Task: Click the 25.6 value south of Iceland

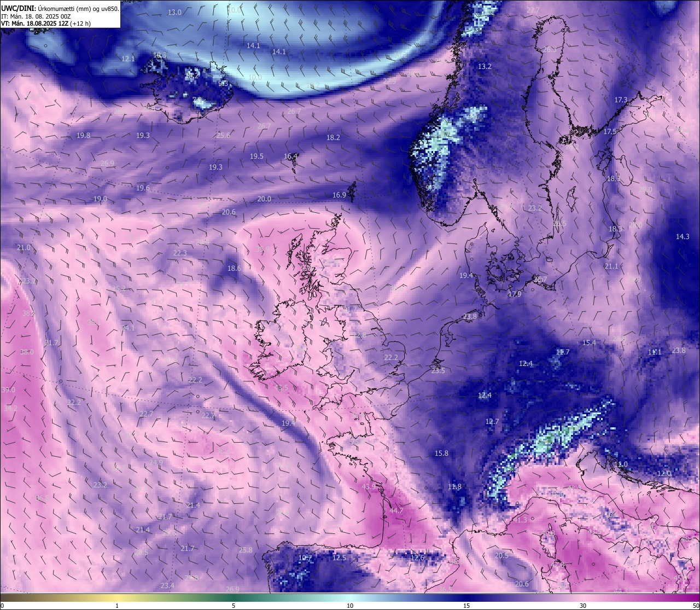Action: click(223, 135)
